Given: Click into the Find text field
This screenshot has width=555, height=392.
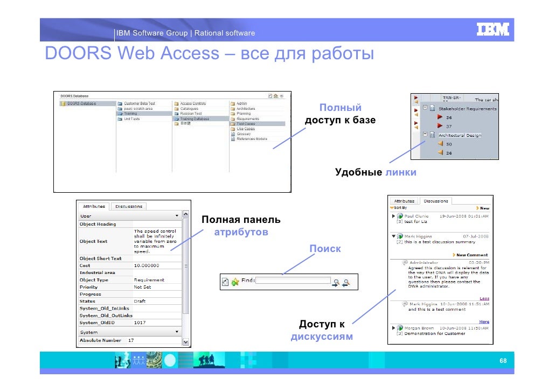Looking at the screenshot, I should 293,280.
